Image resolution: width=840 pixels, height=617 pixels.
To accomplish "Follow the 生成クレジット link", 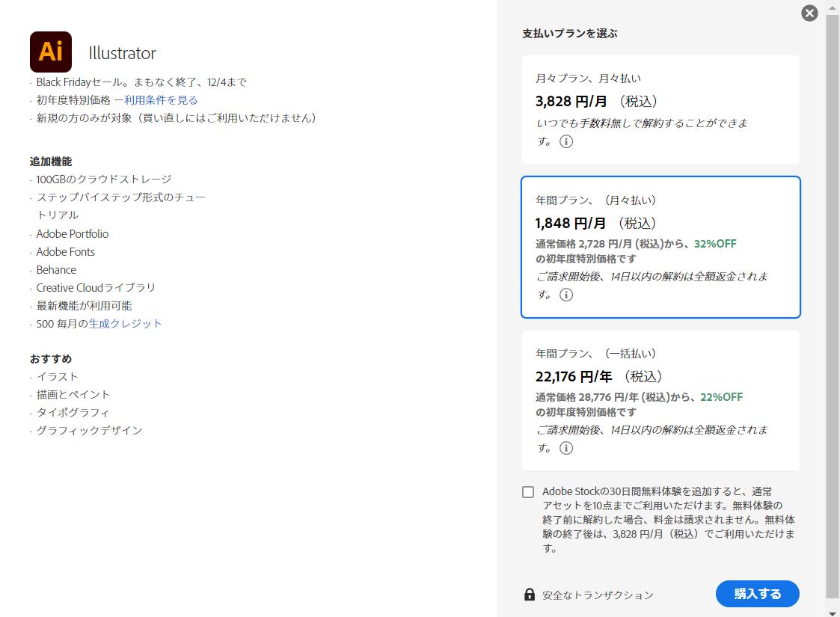I will [x=126, y=324].
